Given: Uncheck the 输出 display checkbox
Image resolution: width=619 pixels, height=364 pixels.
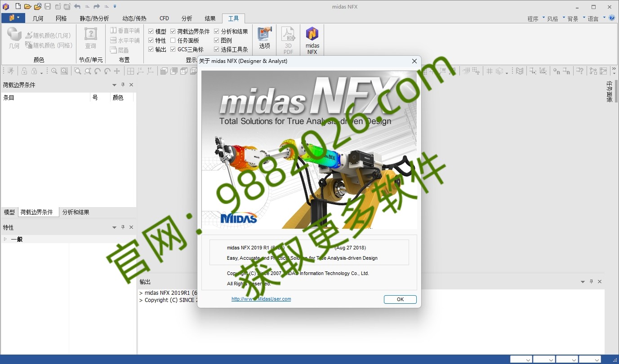Looking at the screenshot, I should click(151, 49).
